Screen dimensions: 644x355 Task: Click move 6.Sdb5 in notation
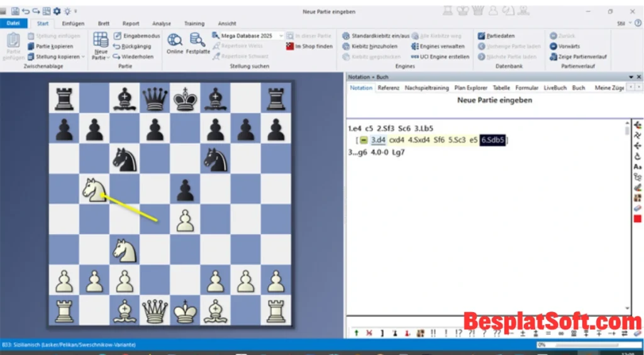click(x=493, y=140)
